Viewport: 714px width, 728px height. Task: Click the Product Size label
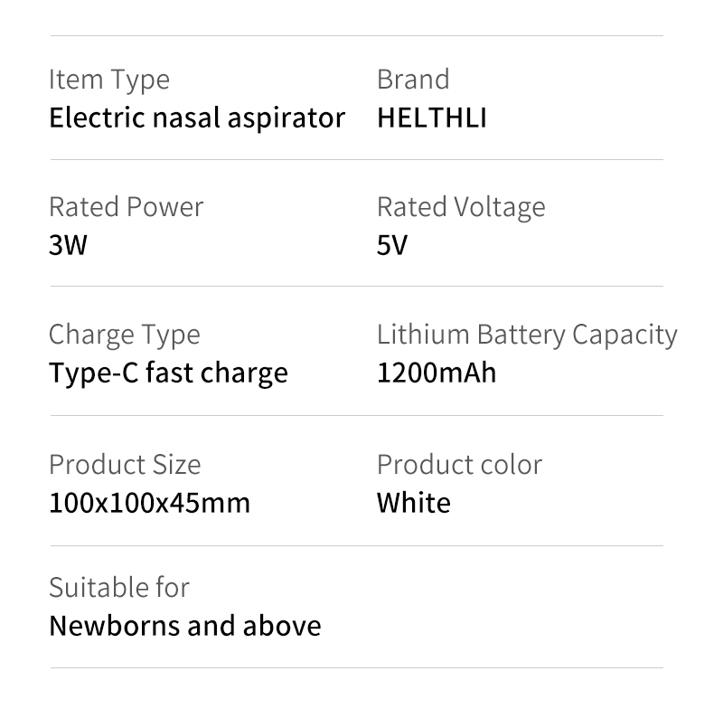[125, 465]
